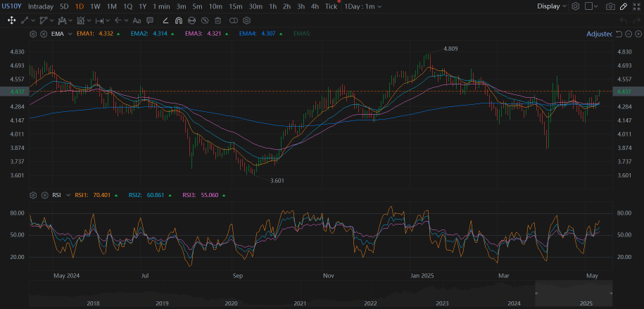
Task: Select the polygon shape drawing tool
Action: (44, 20)
